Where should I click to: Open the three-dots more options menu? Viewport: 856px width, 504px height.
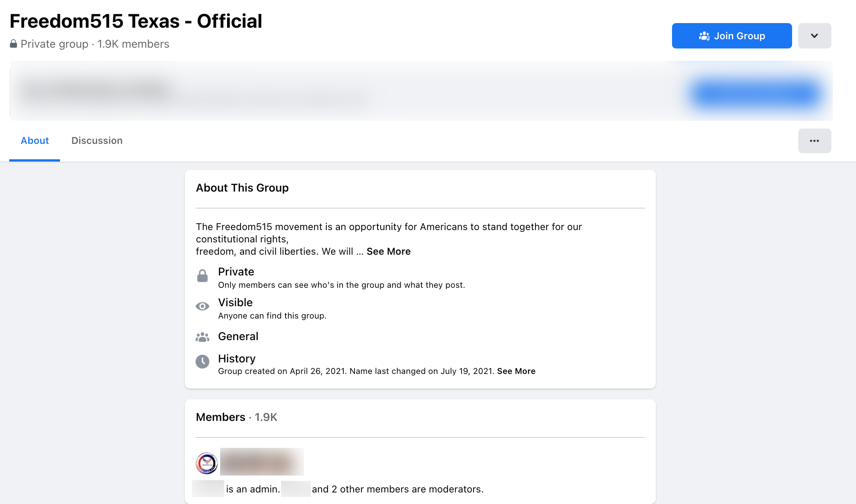coord(814,141)
